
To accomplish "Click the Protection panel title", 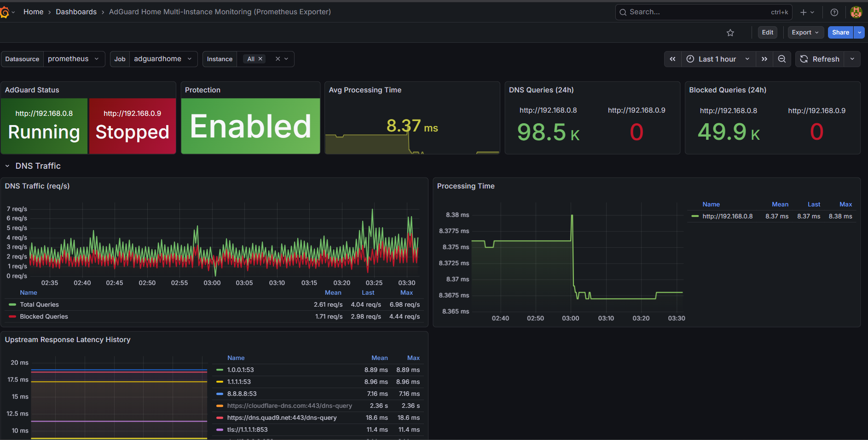I will 203,90.
